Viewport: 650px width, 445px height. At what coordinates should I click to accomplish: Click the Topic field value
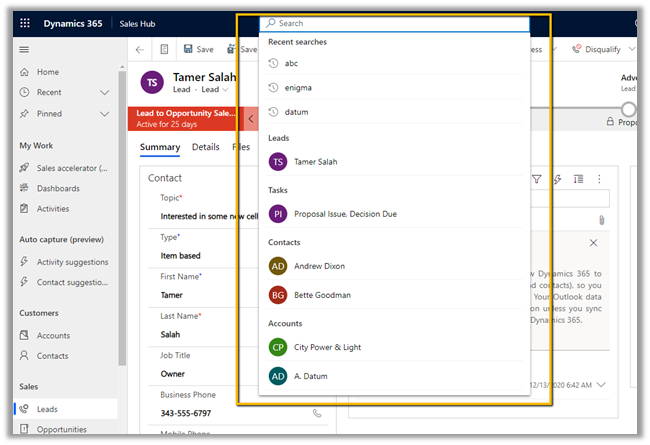tap(209, 216)
